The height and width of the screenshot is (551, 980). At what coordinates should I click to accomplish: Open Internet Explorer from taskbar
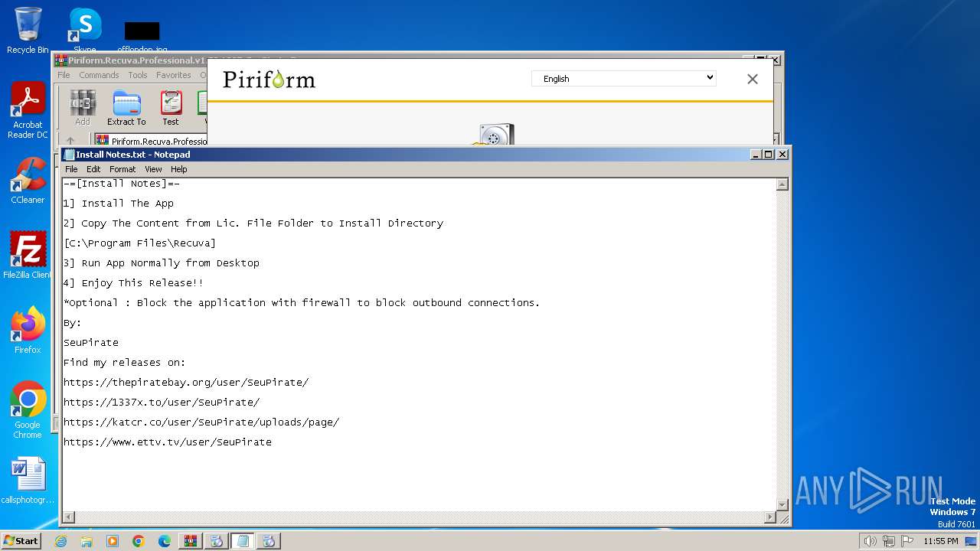60,541
